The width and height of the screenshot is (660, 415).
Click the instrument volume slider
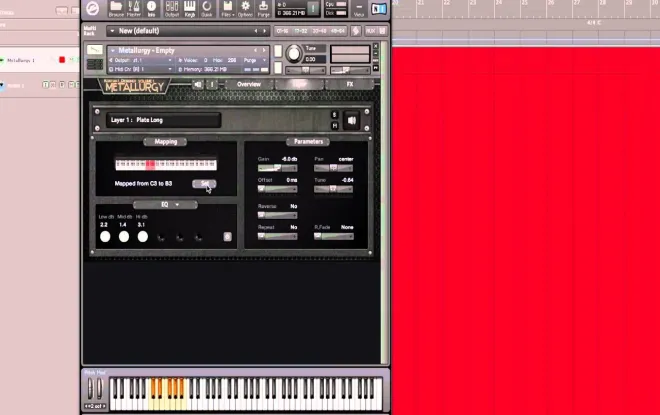tap(350, 70)
